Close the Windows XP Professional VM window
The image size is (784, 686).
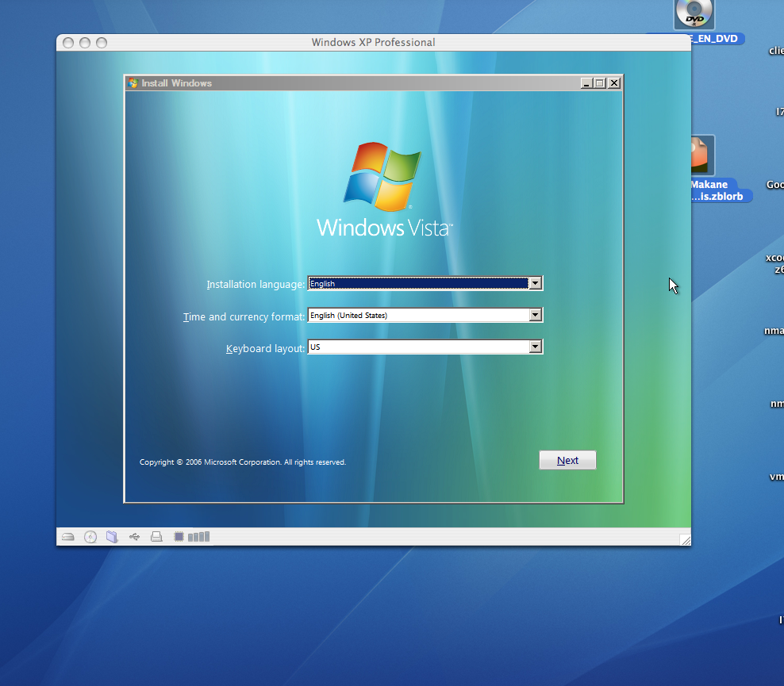68,43
